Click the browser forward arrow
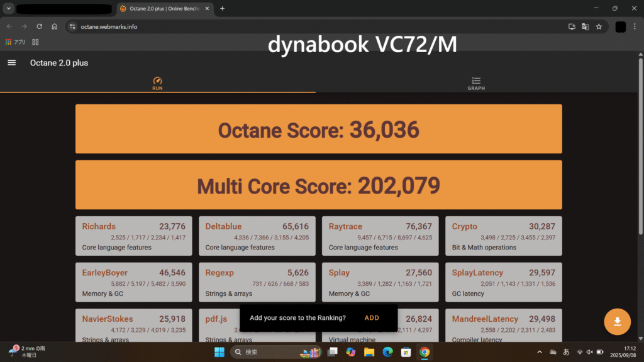644x362 pixels. (25, 26)
